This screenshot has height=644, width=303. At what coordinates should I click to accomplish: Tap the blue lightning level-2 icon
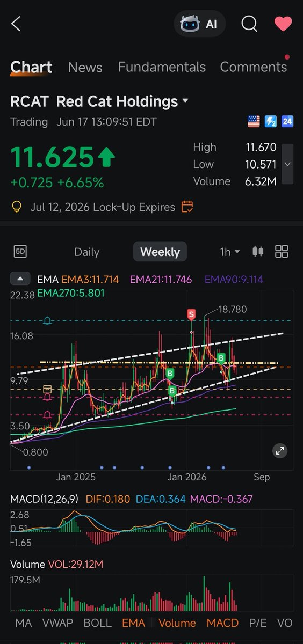[270, 122]
